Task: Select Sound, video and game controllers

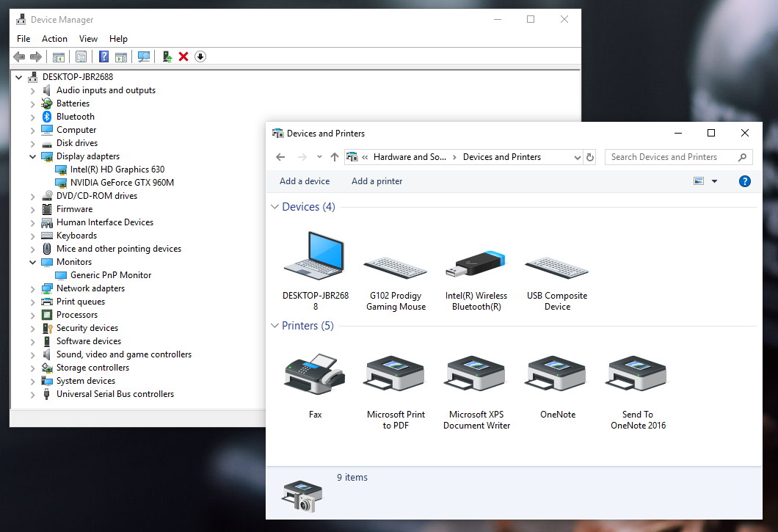Action: click(x=123, y=354)
